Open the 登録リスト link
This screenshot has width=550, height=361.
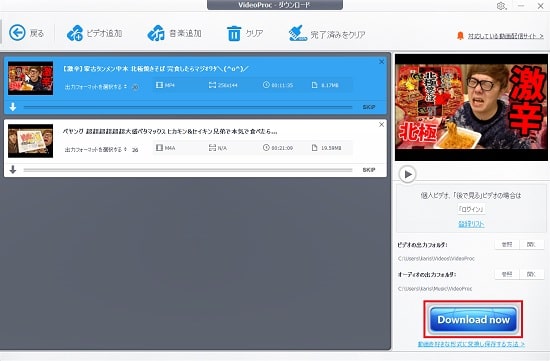coord(471,224)
